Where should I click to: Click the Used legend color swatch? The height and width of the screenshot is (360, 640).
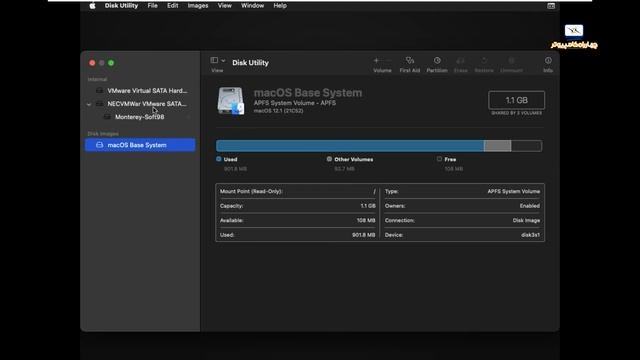(x=219, y=159)
